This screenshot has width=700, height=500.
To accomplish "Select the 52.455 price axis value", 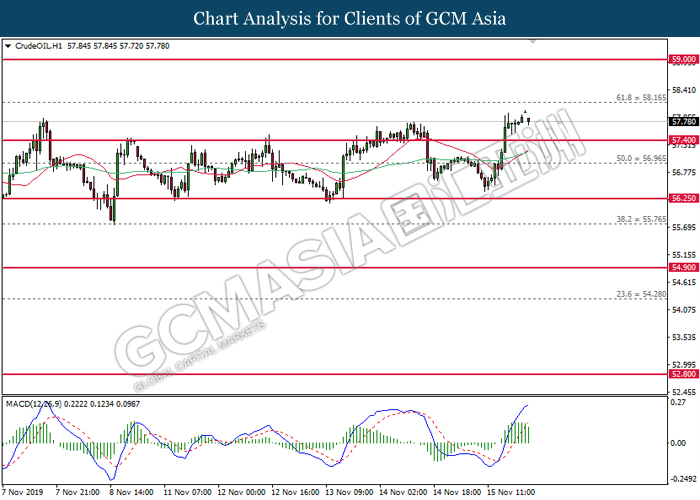I will click(684, 392).
